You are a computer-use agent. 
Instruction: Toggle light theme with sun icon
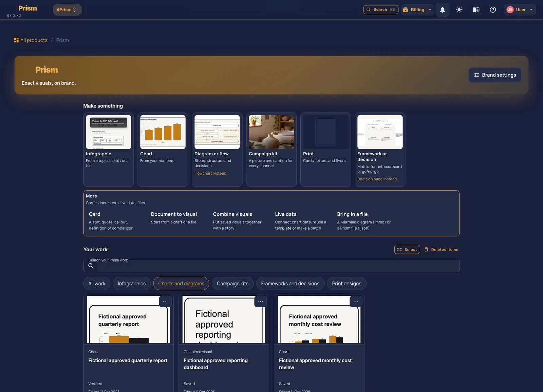coord(459,10)
